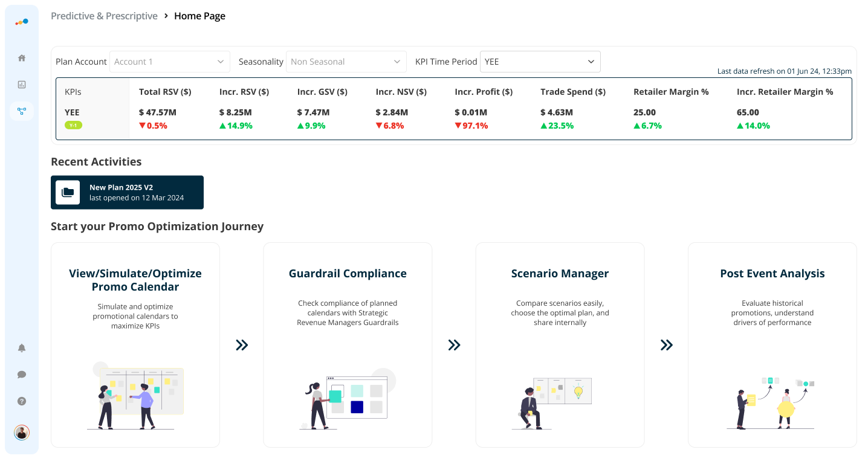This screenshot has width=868, height=464.
Task: Click the 0.5% decrease indicator
Action: click(153, 126)
